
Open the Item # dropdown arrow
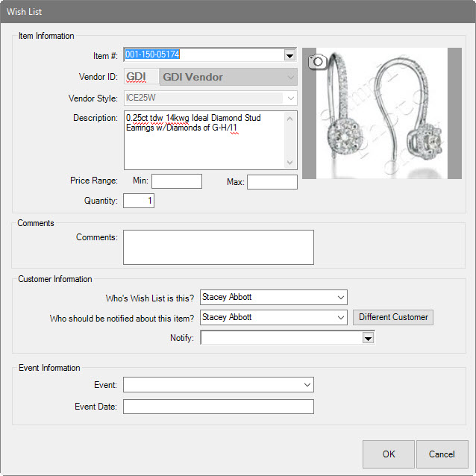point(289,55)
